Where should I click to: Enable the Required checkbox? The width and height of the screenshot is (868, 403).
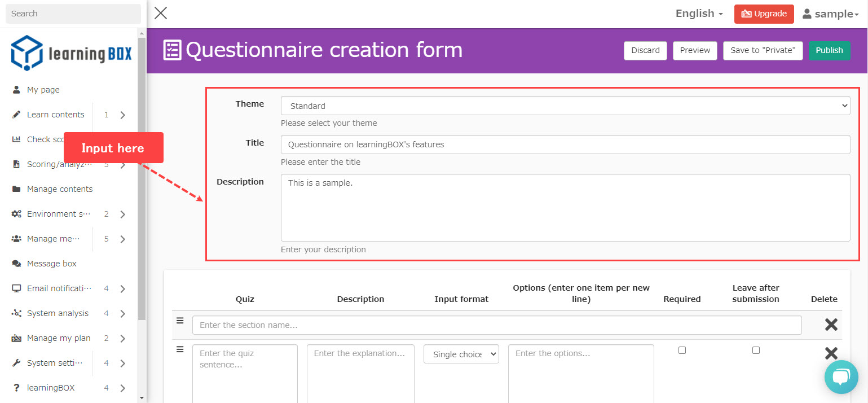pos(682,351)
